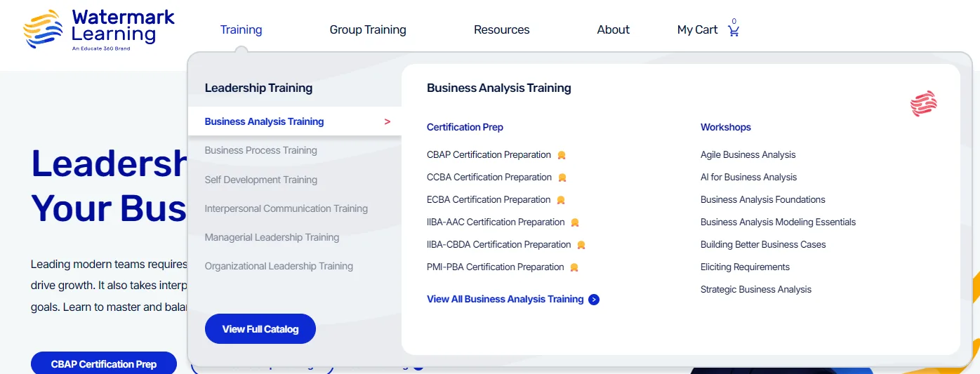Click the Leadership Training heading

258,88
